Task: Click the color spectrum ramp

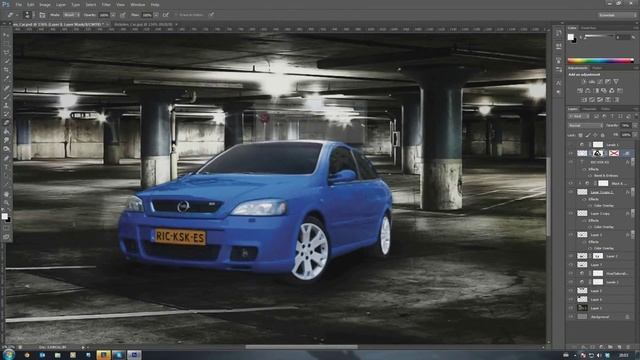Action: point(600,61)
